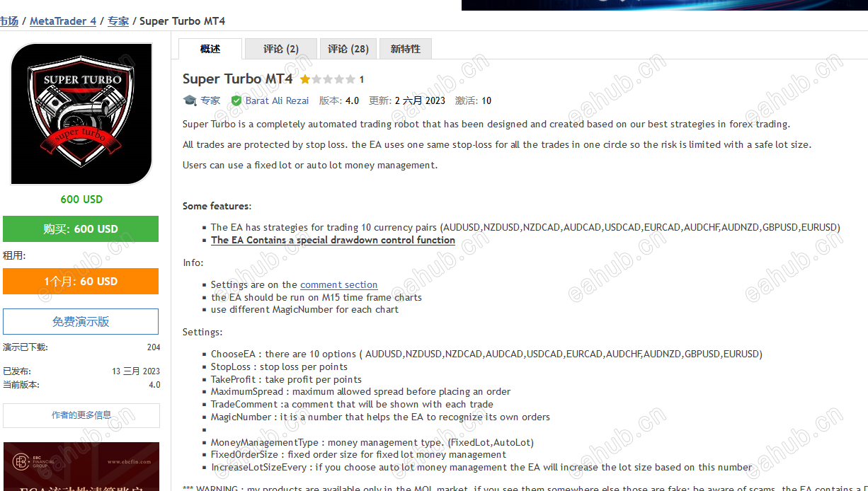Click the TradeComment setting line
This screenshot has width=868, height=491.
352,404
